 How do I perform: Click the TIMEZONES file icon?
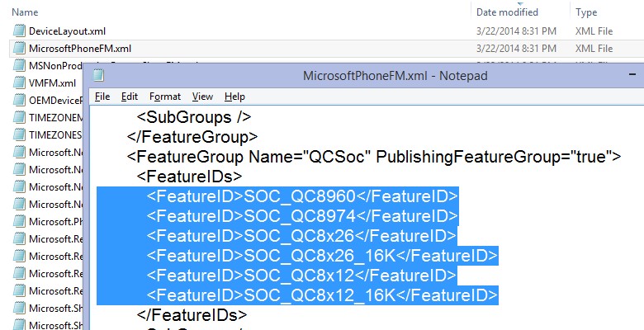coord(19,134)
